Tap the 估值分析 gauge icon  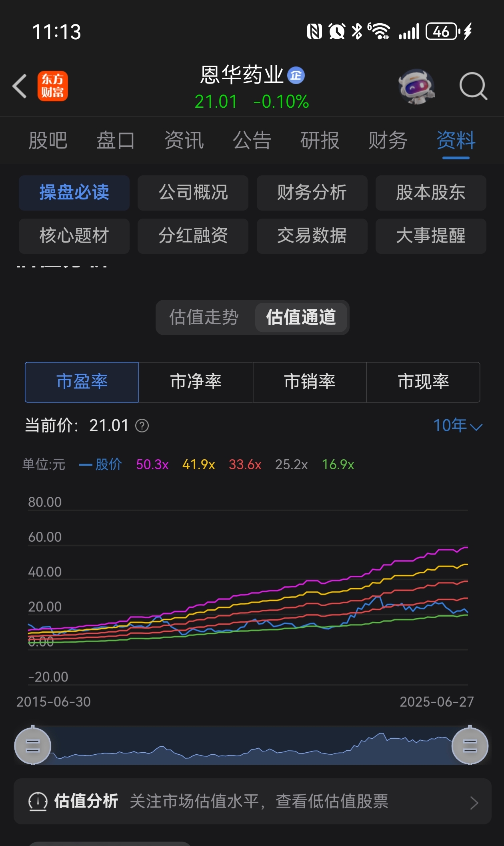click(x=38, y=802)
